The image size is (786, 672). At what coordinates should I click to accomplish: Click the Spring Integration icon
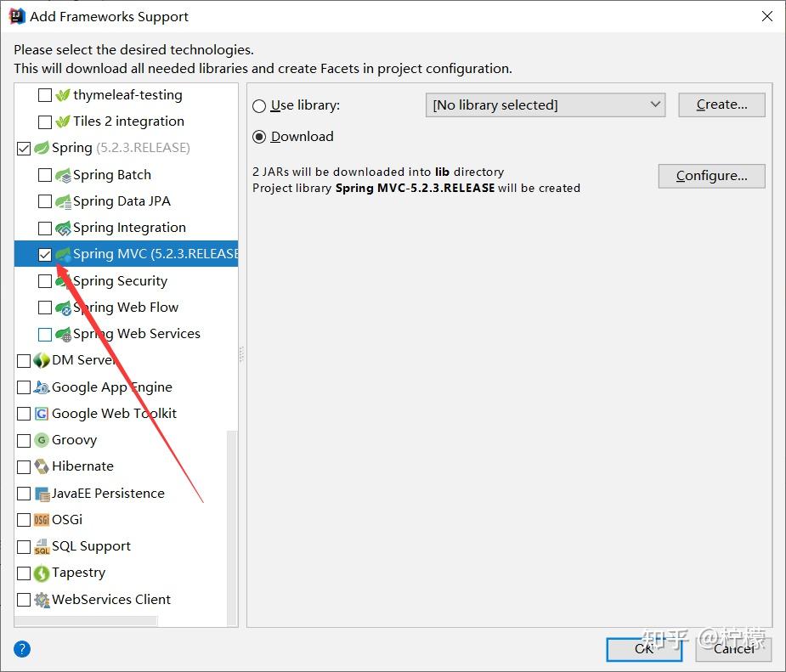click(x=63, y=228)
